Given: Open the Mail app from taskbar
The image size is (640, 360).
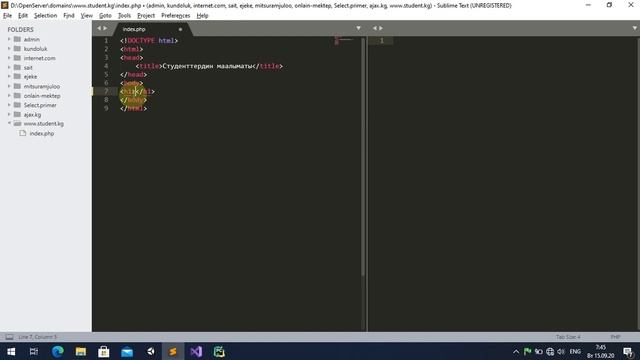Looking at the screenshot, I should click(x=127, y=351).
